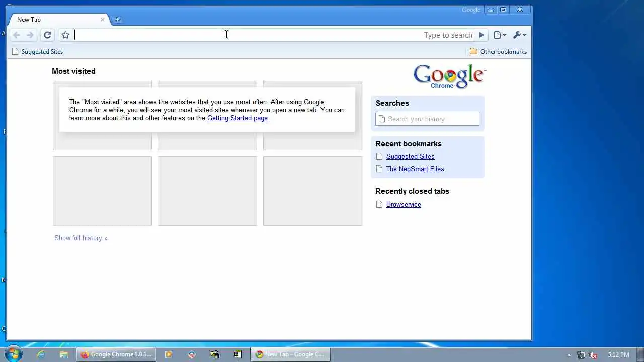Click the muted volume tray icon
Screen dimensions: 644x362
click(x=593, y=355)
